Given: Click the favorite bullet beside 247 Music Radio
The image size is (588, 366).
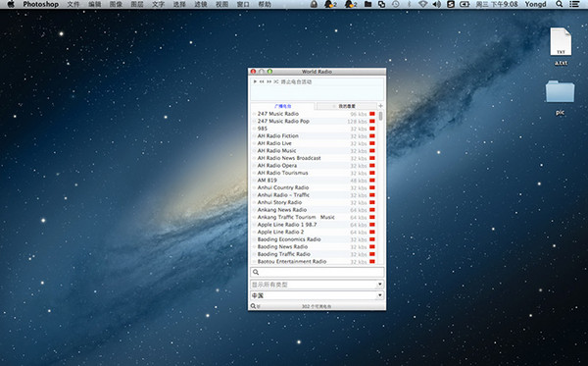Looking at the screenshot, I should pos(254,114).
